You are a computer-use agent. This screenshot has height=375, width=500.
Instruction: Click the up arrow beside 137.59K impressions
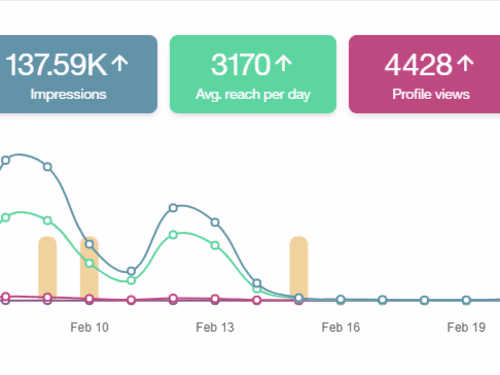(x=119, y=64)
